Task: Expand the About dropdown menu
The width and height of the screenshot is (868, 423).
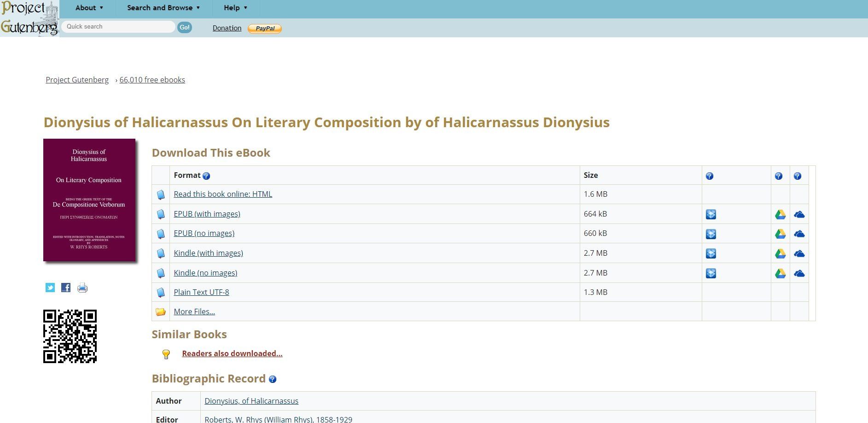Action: pos(89,8)
